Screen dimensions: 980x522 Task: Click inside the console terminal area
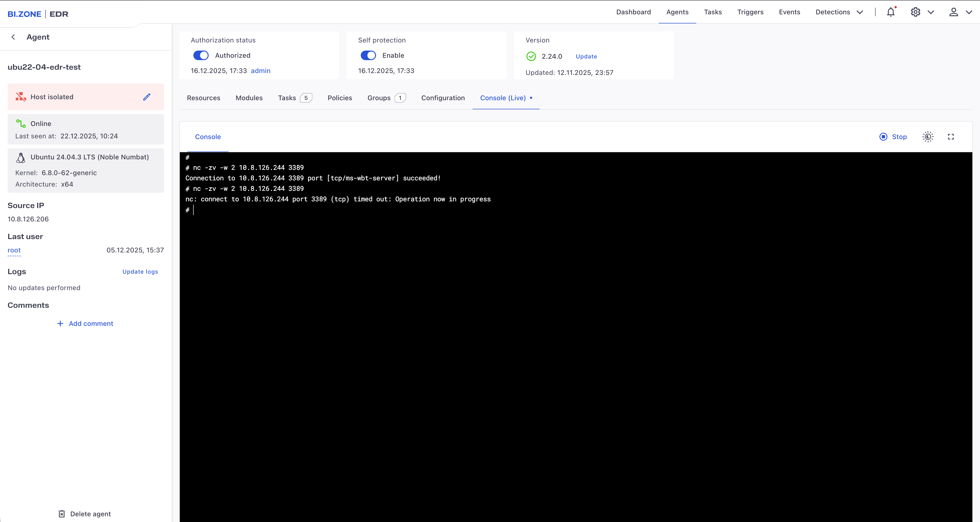[571, 305]
